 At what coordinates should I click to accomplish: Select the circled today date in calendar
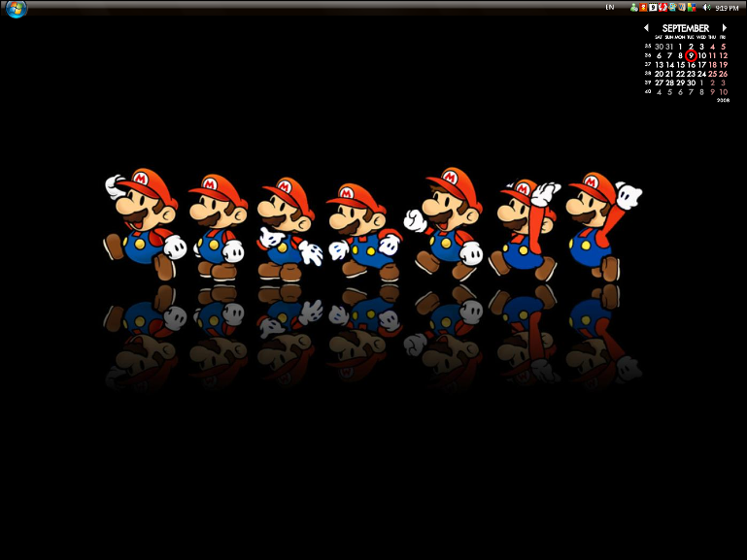tap(691, 55)
